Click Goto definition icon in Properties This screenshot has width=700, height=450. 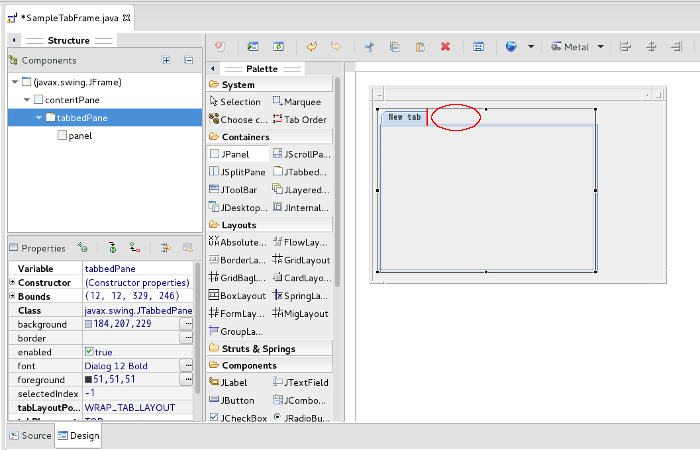[112, 248]
